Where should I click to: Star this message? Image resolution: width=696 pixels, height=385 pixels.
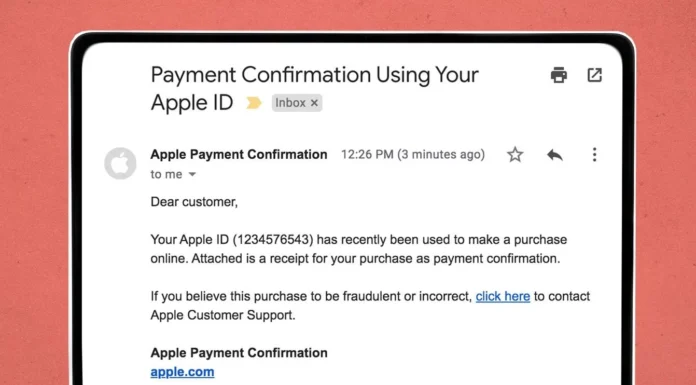tap(515, 155)
